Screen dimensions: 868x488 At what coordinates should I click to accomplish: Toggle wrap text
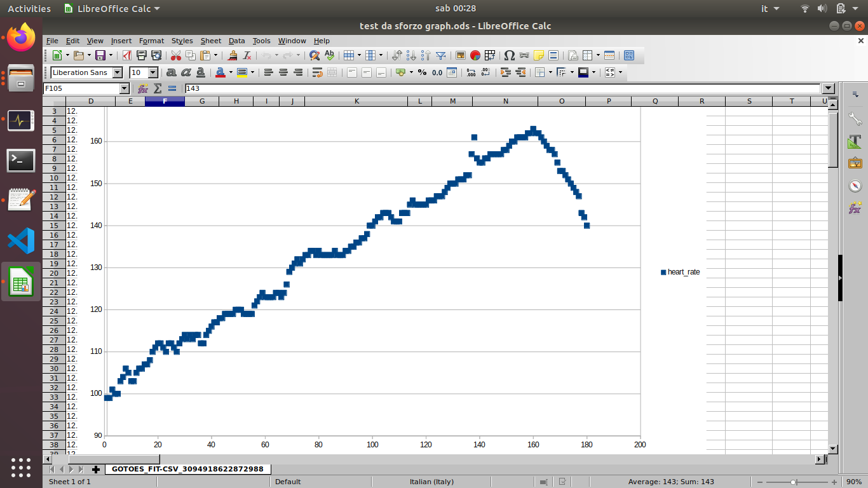pyautogui.click(x=317, y=72)
